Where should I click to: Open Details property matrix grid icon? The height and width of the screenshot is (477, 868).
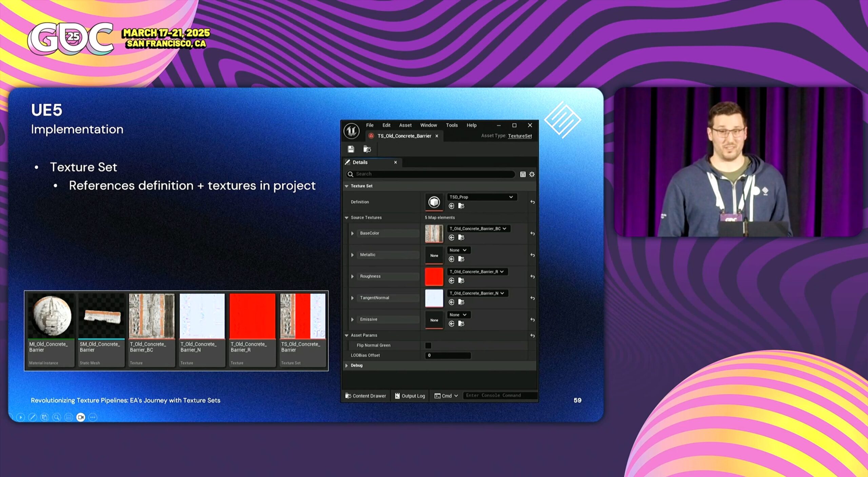523,174
